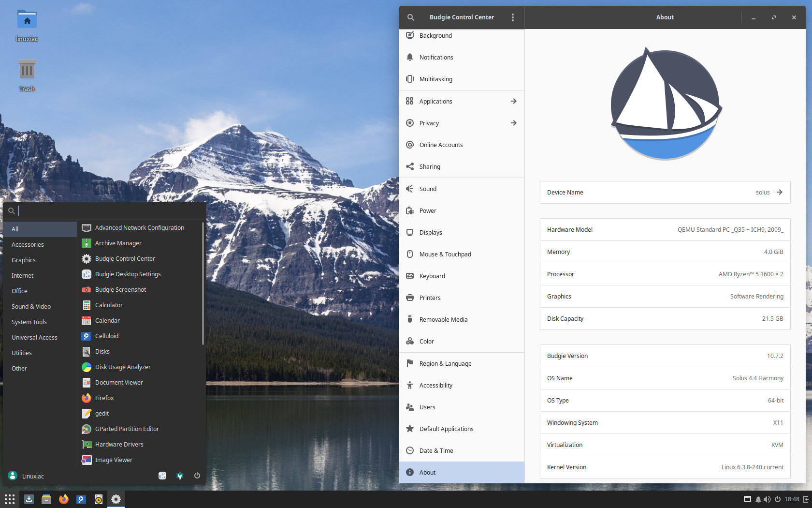Image resolution: width=812 pixels, height=508 pixels.
Task: Select the Sound & Video category
Action: click(40, 306)
